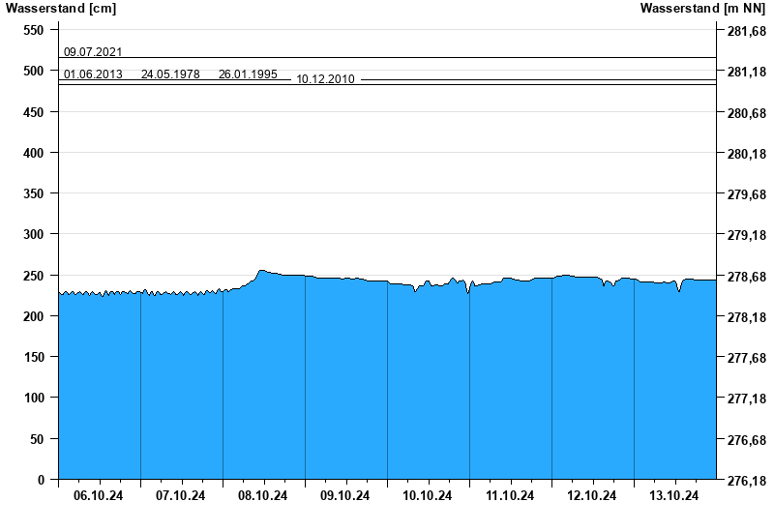Select the 08.10.24 date label
Image resolution: width=774 pixels, height=532 pixels.
(x=263, y=496)
